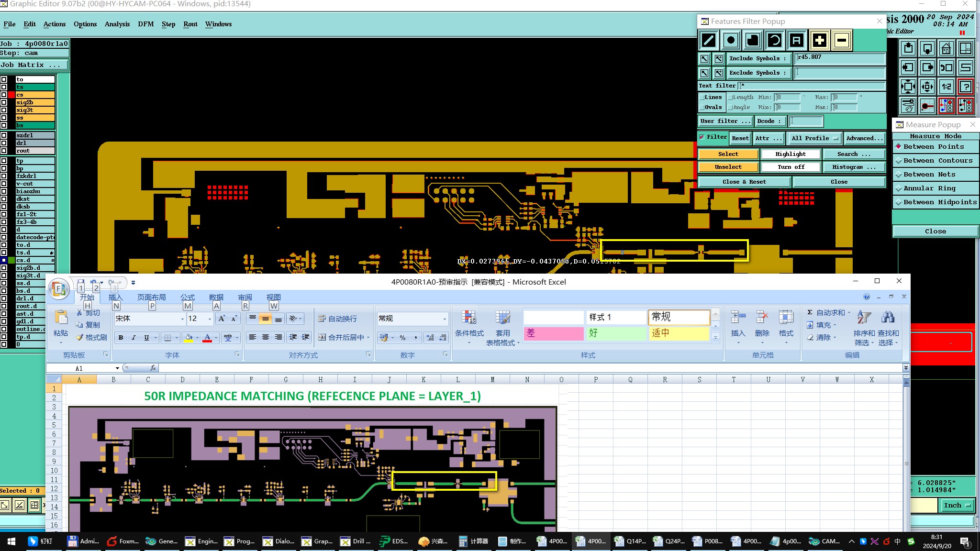This screenshot has height=551, width=980.
Task: Expand the font size dropdown showing 12
Action: pos(210,319)
